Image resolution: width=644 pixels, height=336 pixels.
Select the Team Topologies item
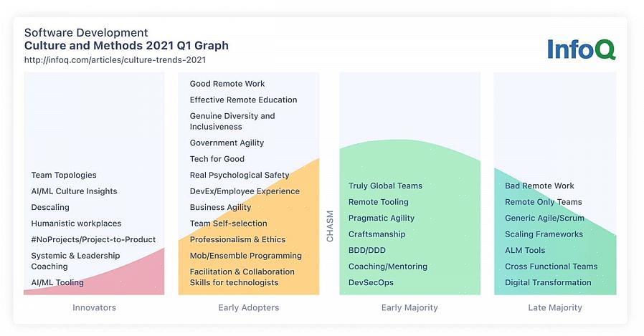64,175
